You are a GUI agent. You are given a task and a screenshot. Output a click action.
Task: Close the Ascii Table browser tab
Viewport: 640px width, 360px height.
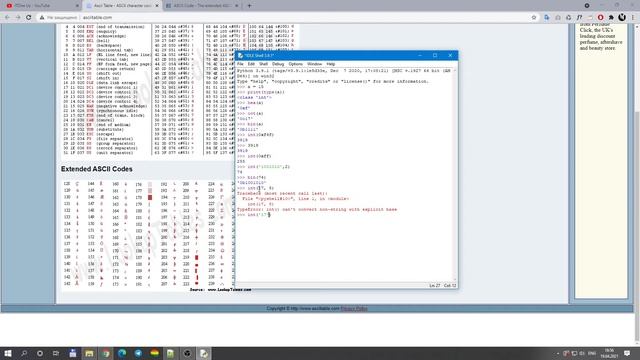click(x=157, y=6)
